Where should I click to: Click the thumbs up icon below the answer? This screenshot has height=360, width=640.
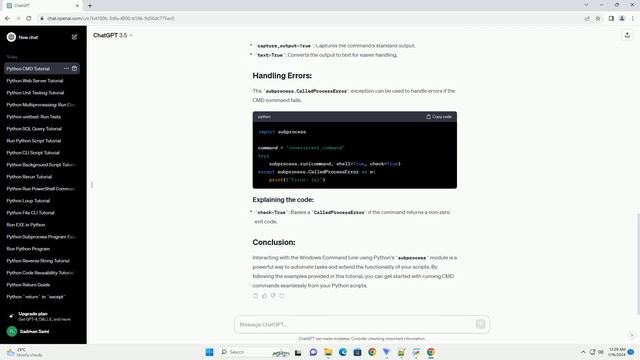click(x=264, y=296)
